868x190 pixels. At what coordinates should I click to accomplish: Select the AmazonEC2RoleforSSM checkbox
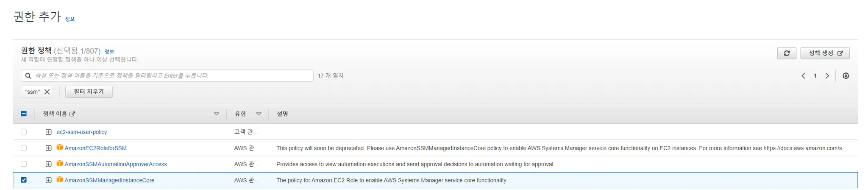click(x=24, y=148)
